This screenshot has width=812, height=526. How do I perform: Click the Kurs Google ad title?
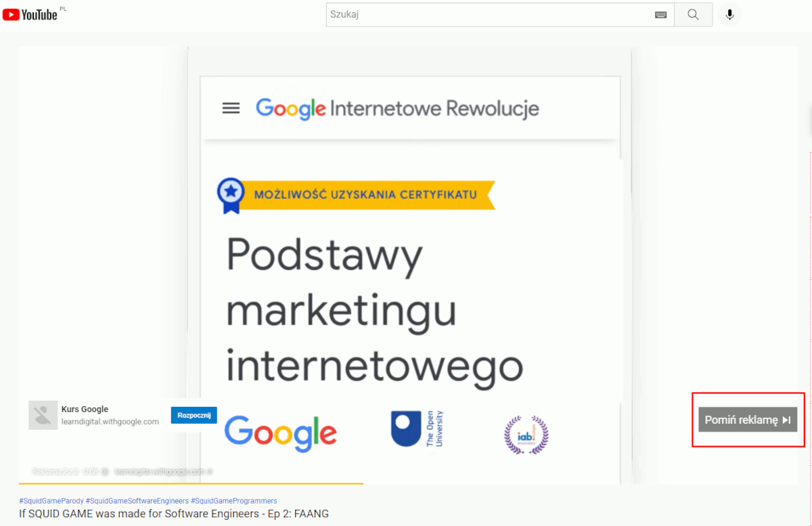tap(85, 409)
